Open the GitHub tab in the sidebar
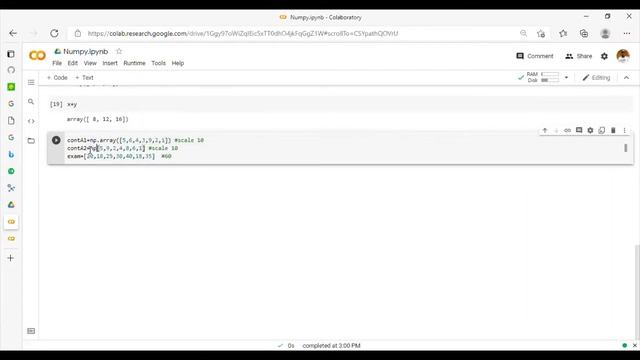The height and width of the screenshot is (360, 640). coord(11,70)
